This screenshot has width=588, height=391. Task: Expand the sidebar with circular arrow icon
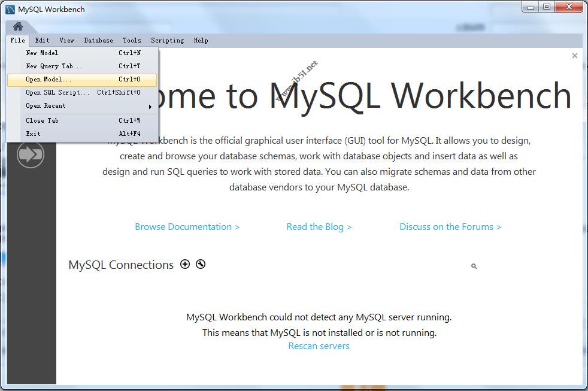[30, 154]
